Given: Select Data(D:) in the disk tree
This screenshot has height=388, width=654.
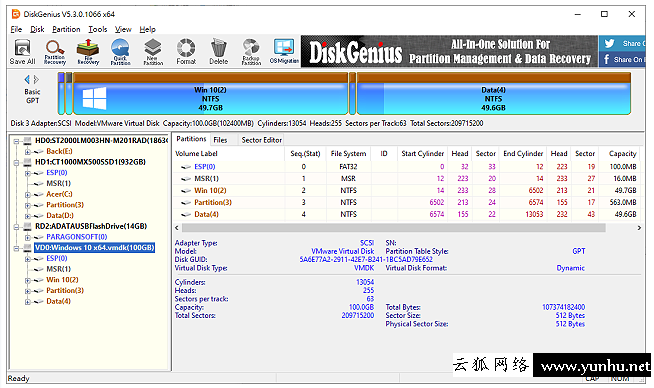Looking at the screenshot, I should (x=60, y=215).
